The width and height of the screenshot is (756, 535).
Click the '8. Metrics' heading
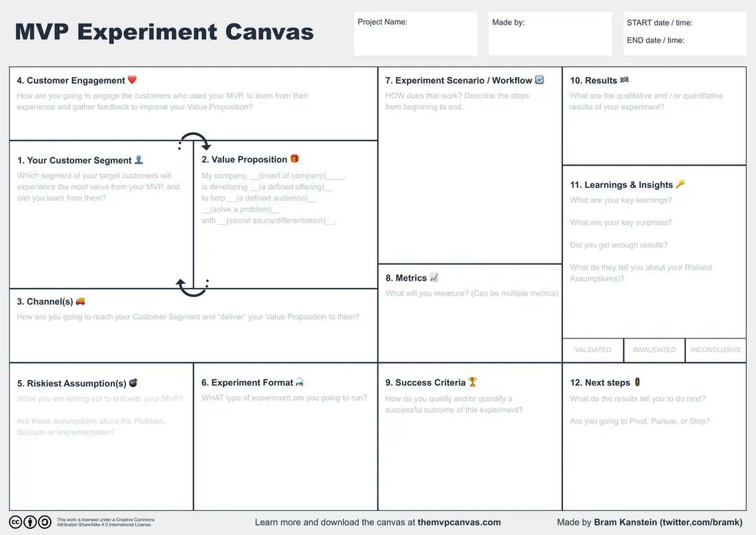click(406, 278)
